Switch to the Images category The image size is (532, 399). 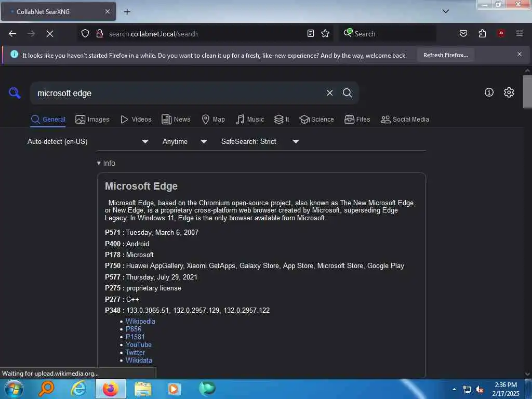tap(92, 119)
